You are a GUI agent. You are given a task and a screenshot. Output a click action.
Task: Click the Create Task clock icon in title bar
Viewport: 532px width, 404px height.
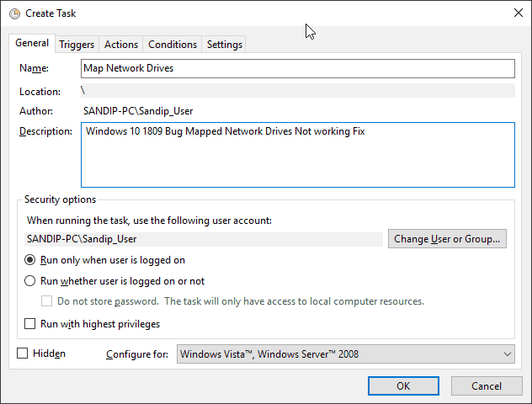[14, 13]
